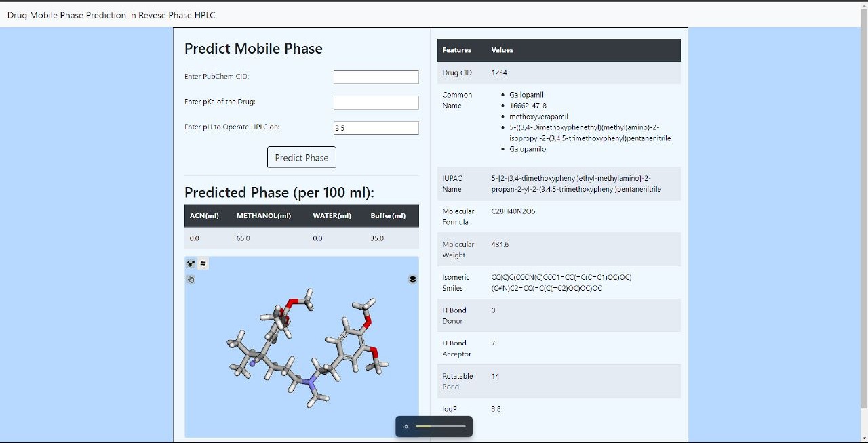Click the Predict Phase button
This screenshot has height=443, width=868.
pos(302,157)
